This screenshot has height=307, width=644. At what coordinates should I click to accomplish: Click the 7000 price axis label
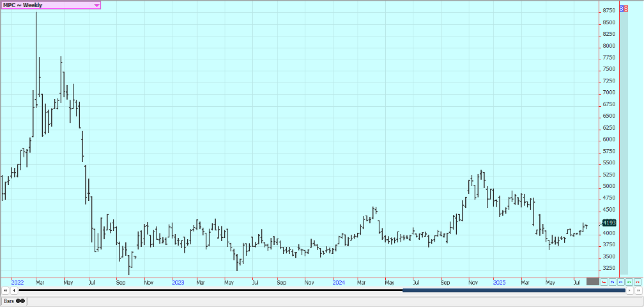point(609,93)
